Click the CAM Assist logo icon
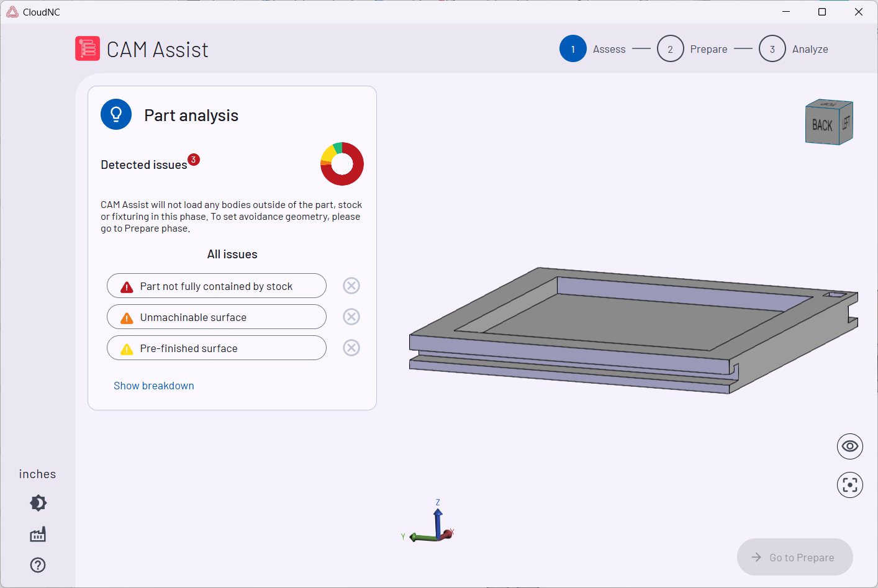The width and height of the screenshot is (878, 588). (x=88, y=48)
